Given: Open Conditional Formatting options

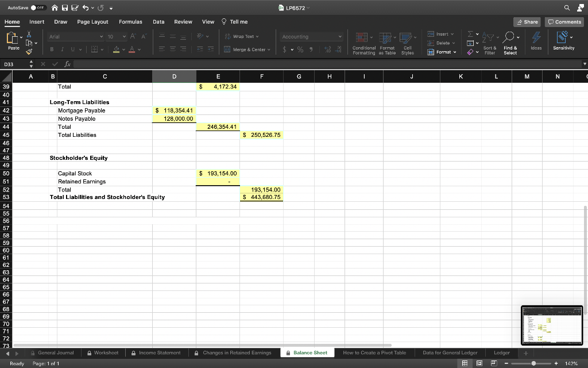Looking at the screenshot, I should (x=363, y=43).
